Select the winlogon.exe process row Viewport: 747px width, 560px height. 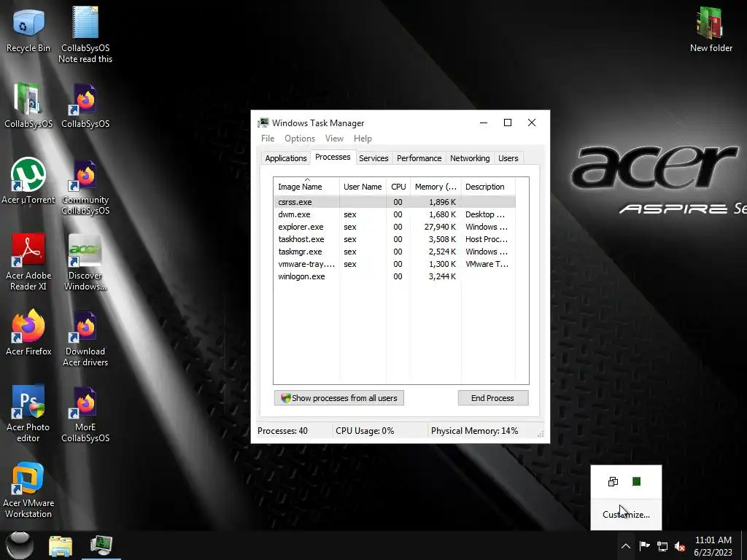tap(395, 276)
